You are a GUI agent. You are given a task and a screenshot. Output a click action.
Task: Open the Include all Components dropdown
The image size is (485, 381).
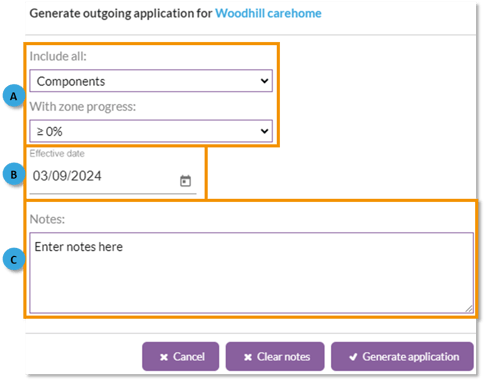pyautogui.click(x=151, y=81)
